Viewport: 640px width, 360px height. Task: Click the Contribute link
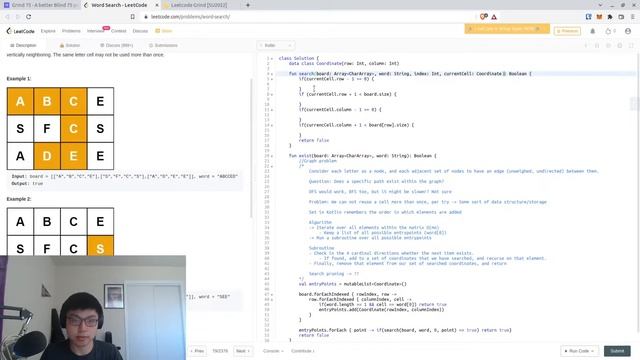pos(302,351)
